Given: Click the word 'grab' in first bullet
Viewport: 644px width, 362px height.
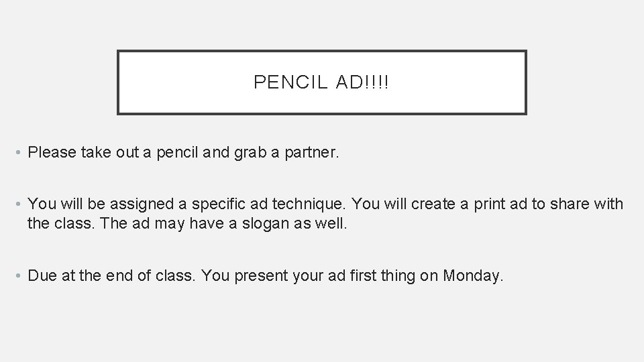Looking at the screenshot, I should [250, 153].
